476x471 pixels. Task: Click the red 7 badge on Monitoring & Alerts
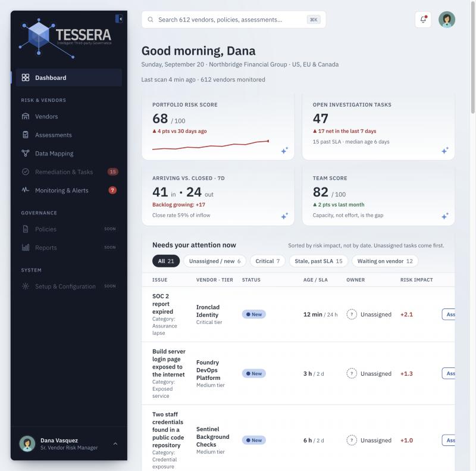(x=112, y=190)
